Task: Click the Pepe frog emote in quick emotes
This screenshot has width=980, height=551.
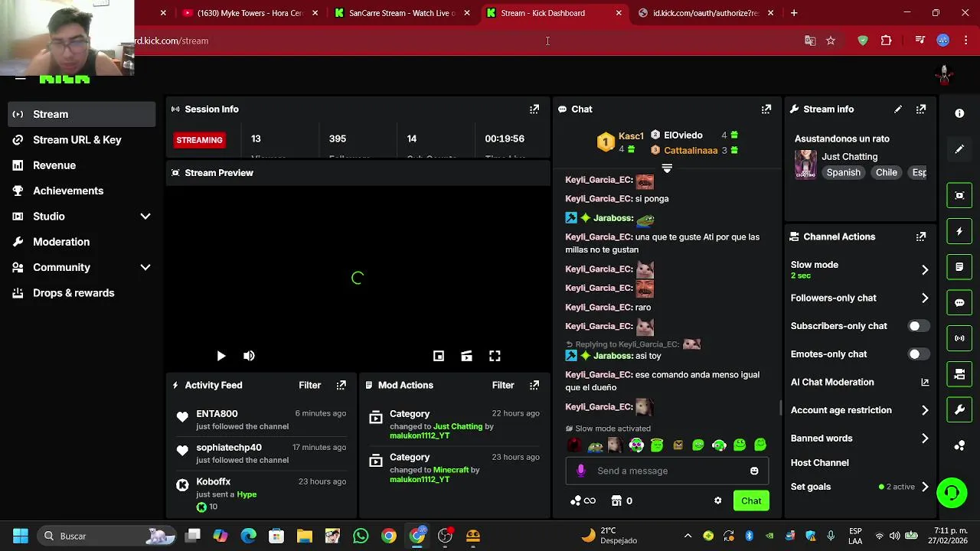Action: (595, 445)
